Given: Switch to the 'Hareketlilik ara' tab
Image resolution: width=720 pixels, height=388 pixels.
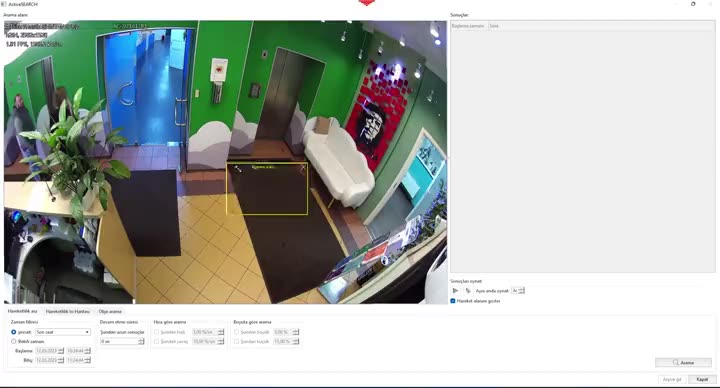Looking at the screenshot, I should pos(22,311).
